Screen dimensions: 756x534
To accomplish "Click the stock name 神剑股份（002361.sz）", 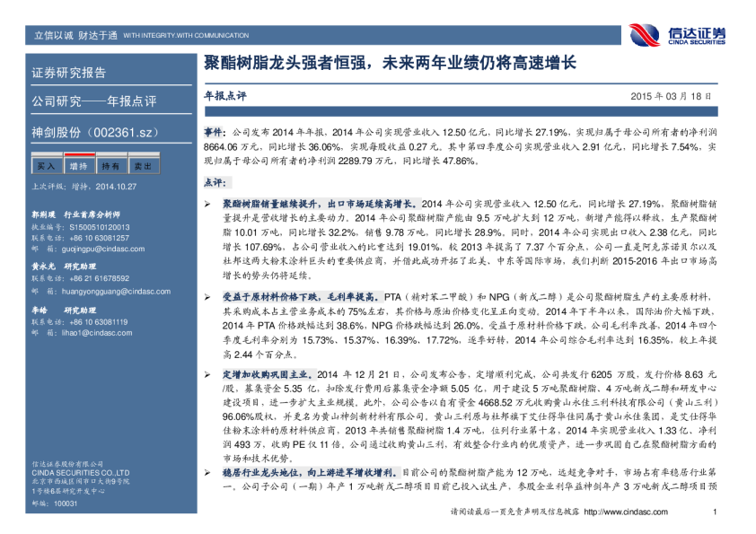I will [x=95, y=133].
